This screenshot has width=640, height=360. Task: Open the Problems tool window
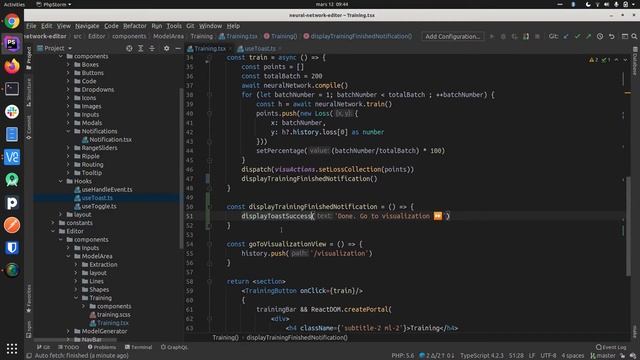[102, 347]
